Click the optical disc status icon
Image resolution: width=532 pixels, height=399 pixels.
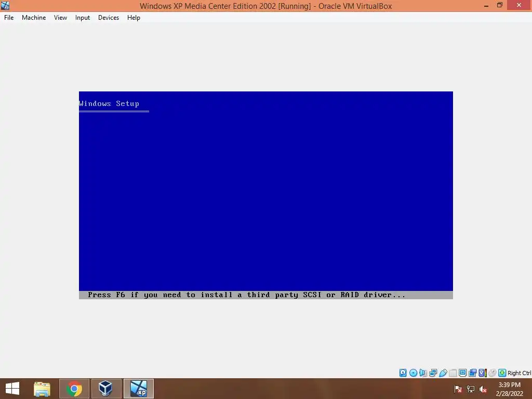(x=413, y=373)
